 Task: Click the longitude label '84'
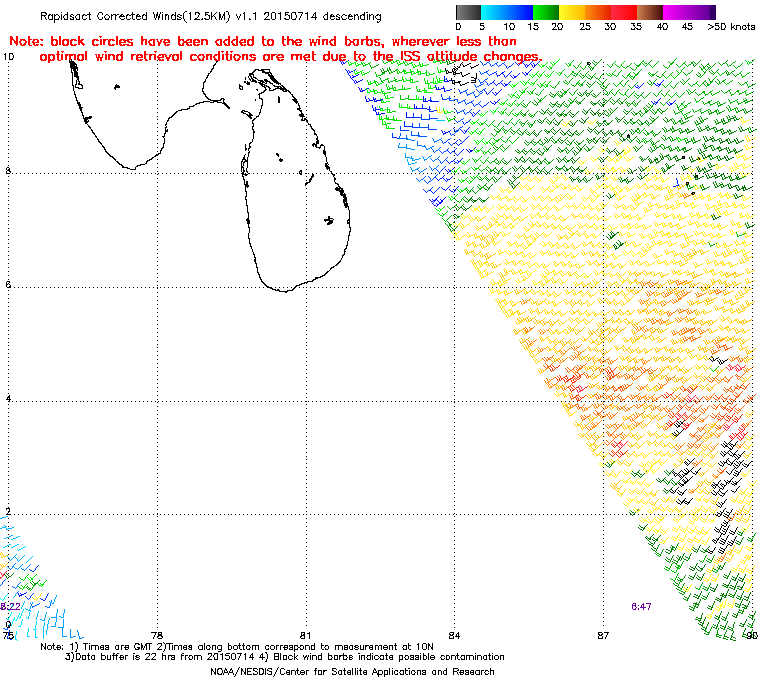(x=454, y=635)
